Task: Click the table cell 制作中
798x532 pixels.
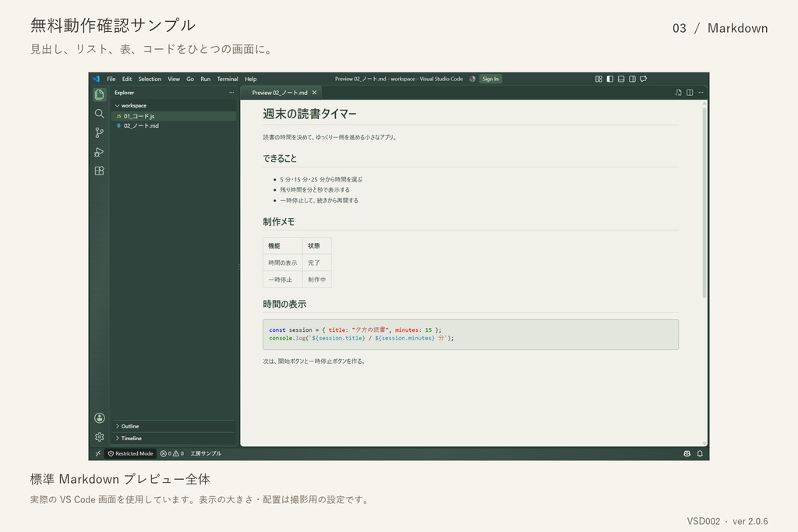Action: click(316, 280)
